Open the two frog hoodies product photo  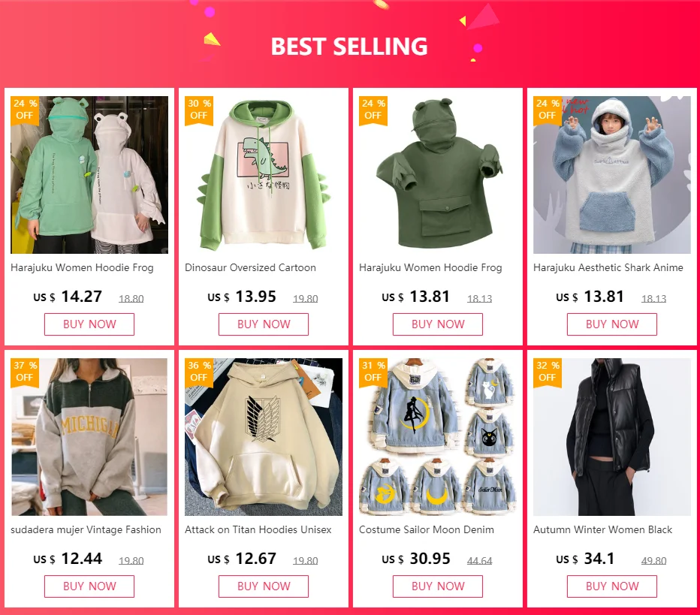89,175
